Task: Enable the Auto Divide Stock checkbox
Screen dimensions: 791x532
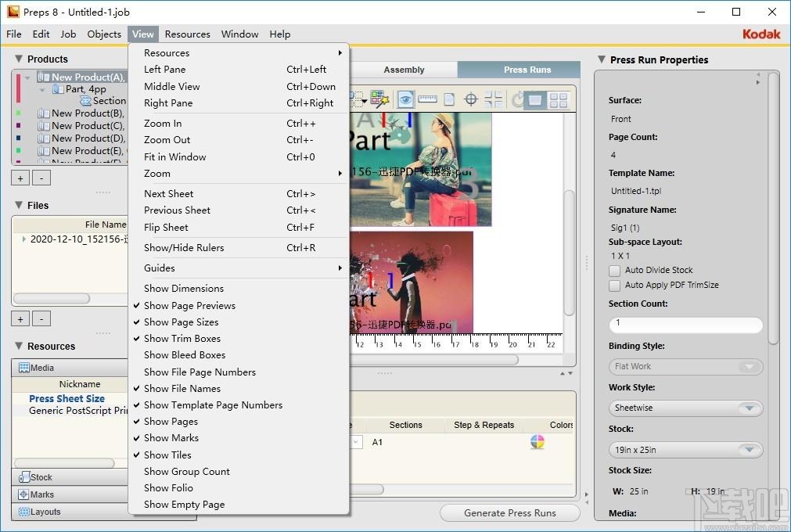Action: point(614,271)
